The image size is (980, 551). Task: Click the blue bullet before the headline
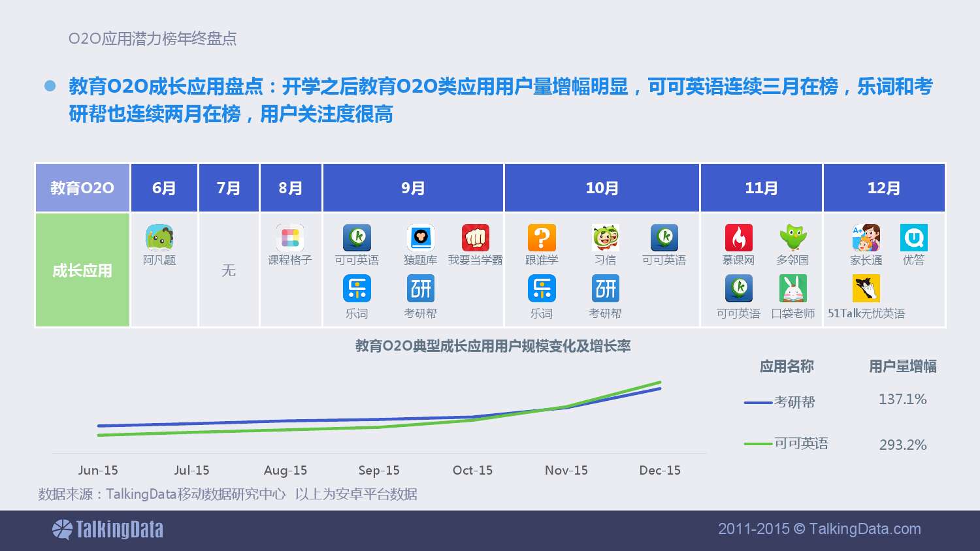[x=50, y=86]
